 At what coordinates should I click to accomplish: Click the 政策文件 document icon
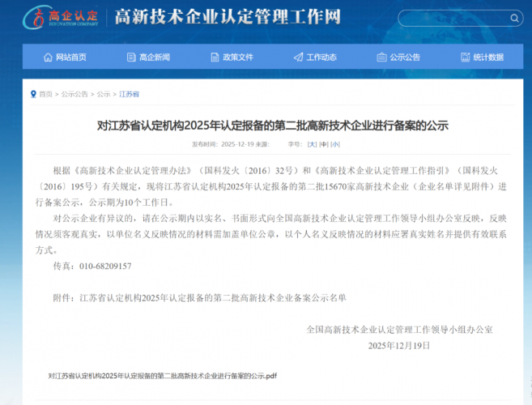tap(215, 57)
